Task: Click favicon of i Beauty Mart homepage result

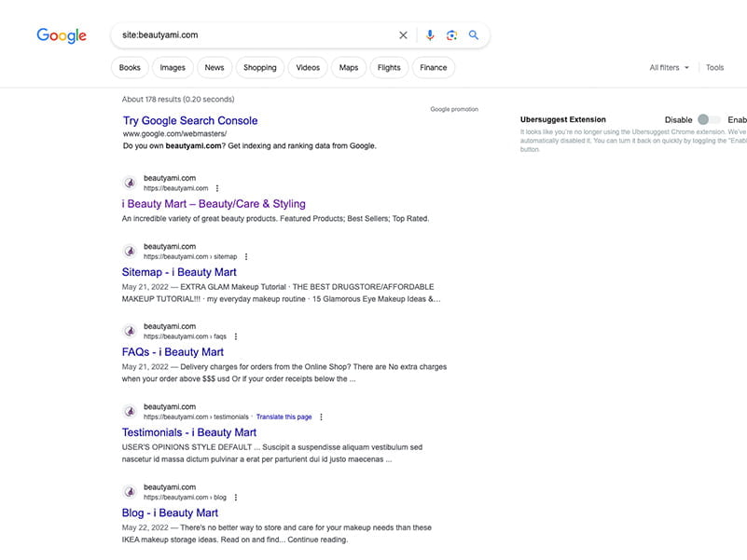Action: coord(130,183)
